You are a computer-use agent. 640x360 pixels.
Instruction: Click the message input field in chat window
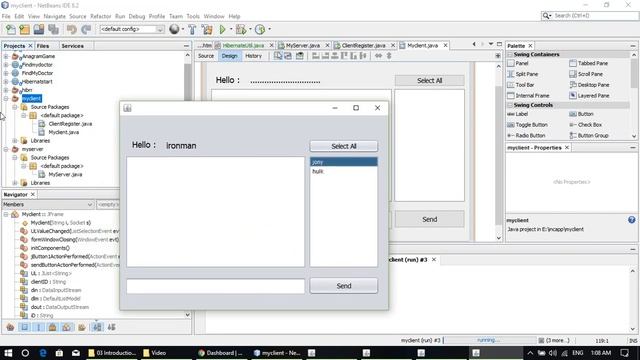(216, 286)
